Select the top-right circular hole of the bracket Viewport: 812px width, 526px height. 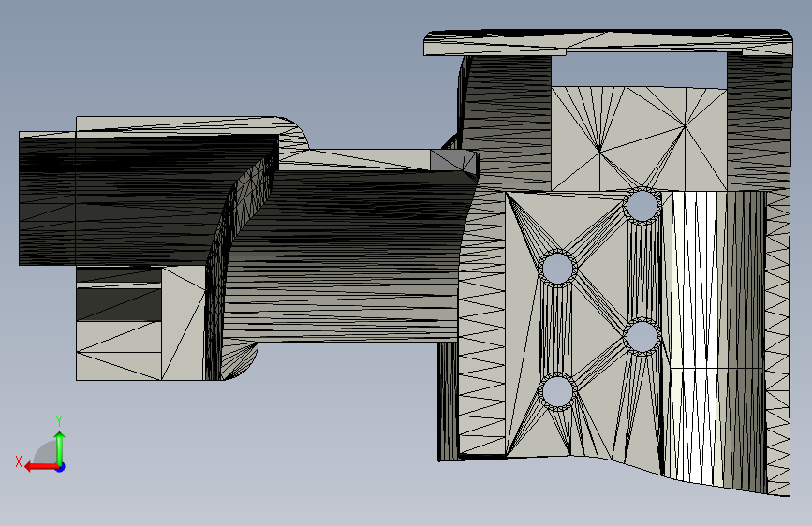642,206
